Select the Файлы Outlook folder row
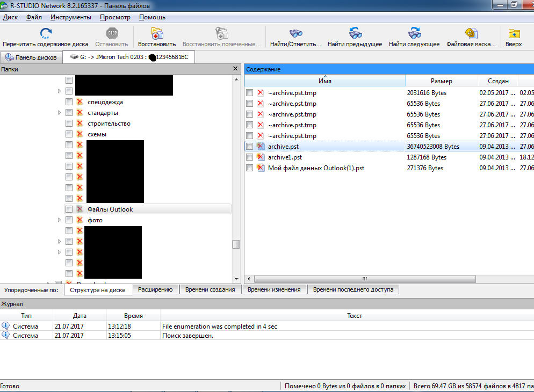The height and width of the screenshot is (392, 534). 148,209
